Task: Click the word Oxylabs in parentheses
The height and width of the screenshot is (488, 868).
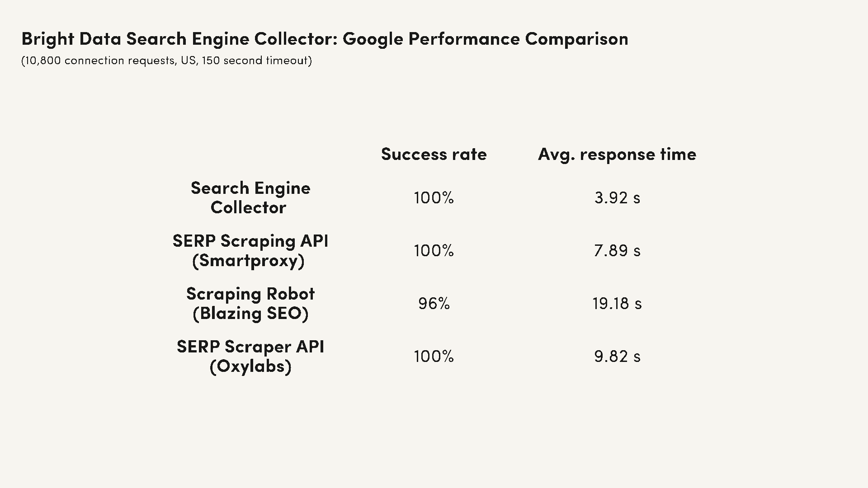Action: click(250, 366)
